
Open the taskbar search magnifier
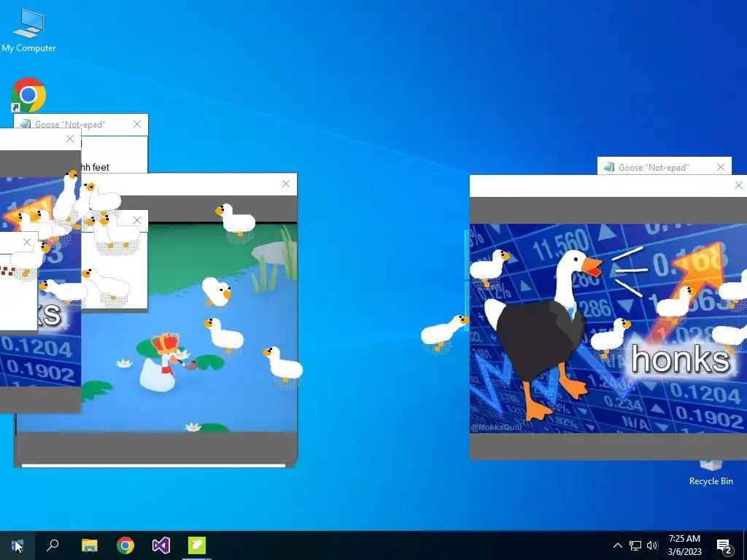53,545
